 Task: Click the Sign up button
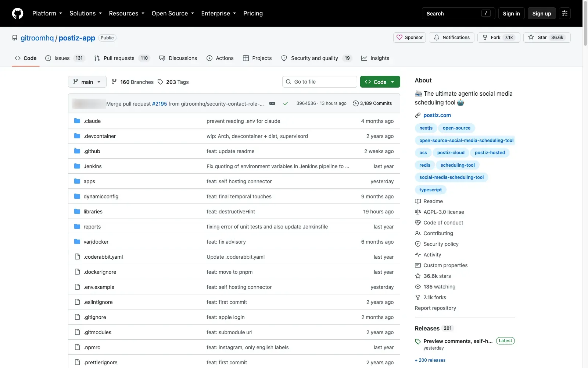pos(542,13)
